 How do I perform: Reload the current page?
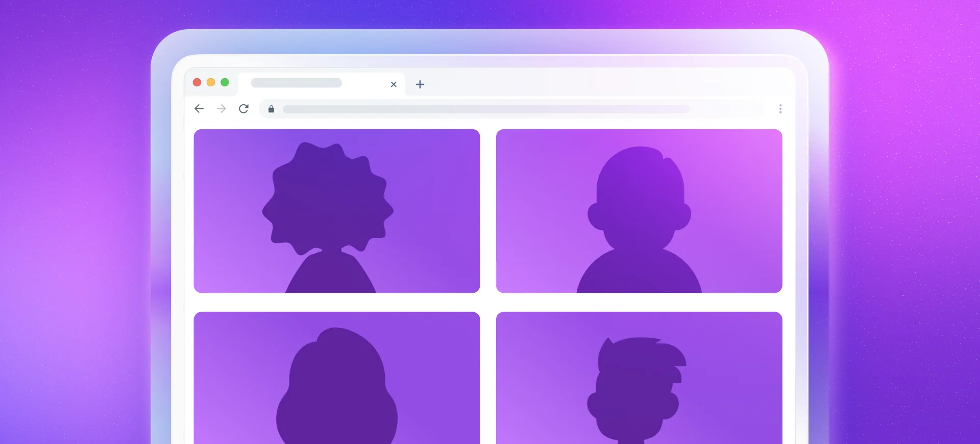pos(243,108)
